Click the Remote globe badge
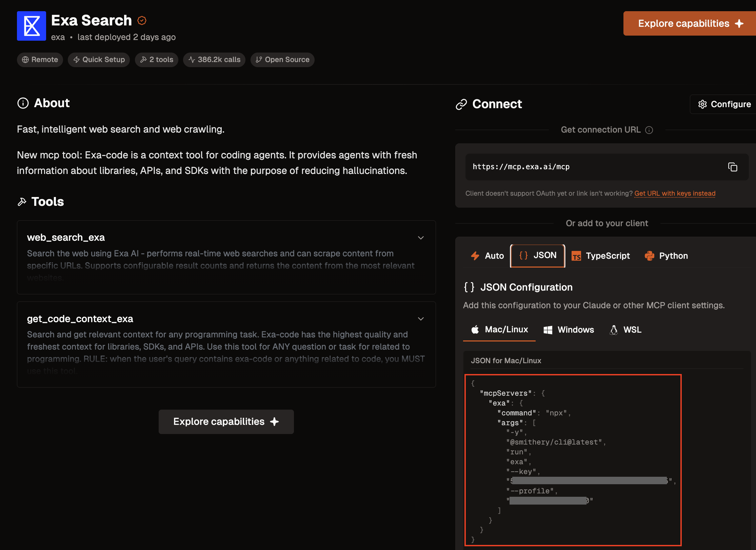 coord(40,60)
